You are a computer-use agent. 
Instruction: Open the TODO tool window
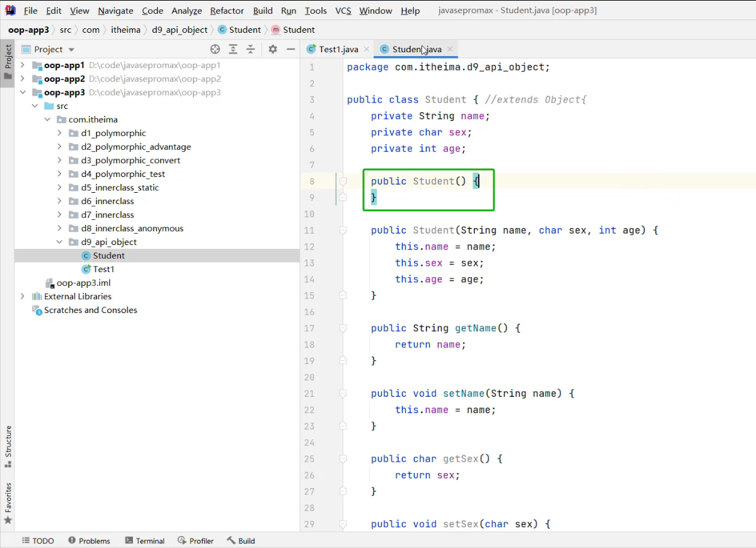click(x=38, y=540)
